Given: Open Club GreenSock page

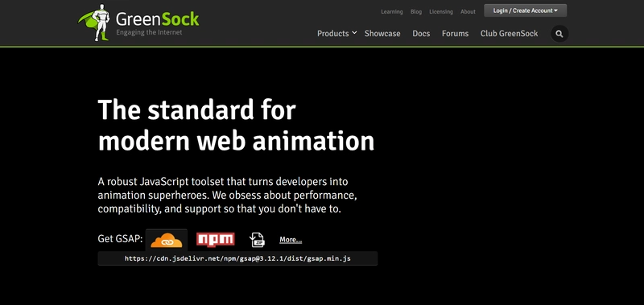Looking at the screenshot, I should coord(509,34).
